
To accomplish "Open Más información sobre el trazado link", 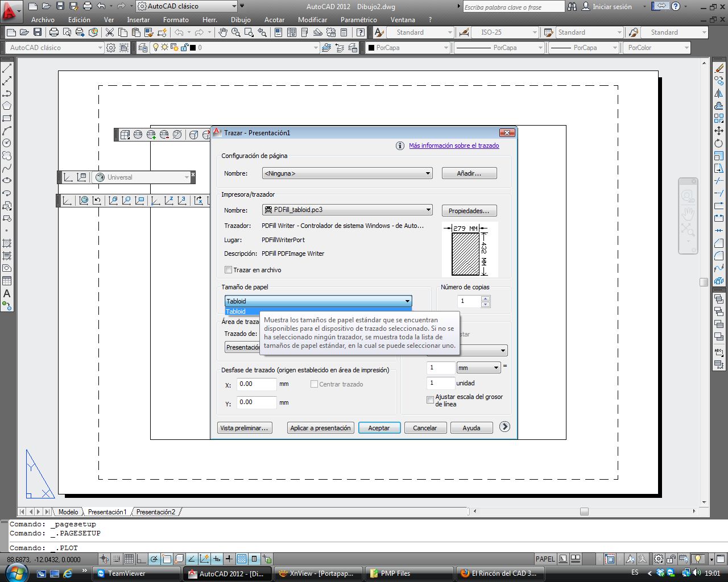I will coord(454,145).
